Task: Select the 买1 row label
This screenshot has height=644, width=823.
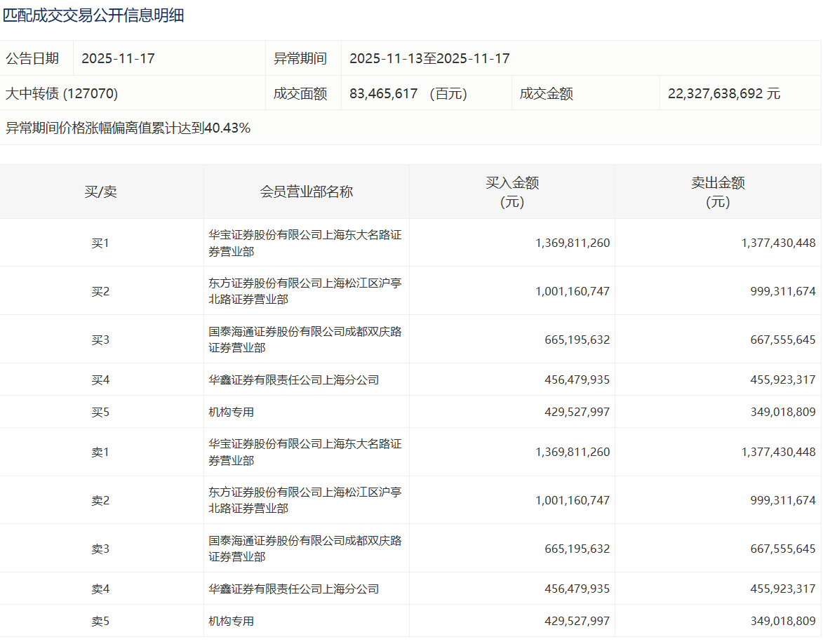Action: pos(101,243)
